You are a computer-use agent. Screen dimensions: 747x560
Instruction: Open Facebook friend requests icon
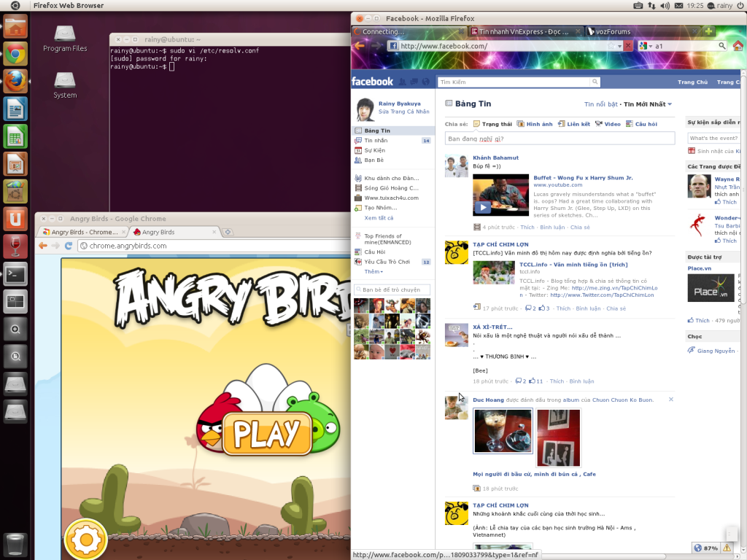point(402,82)
